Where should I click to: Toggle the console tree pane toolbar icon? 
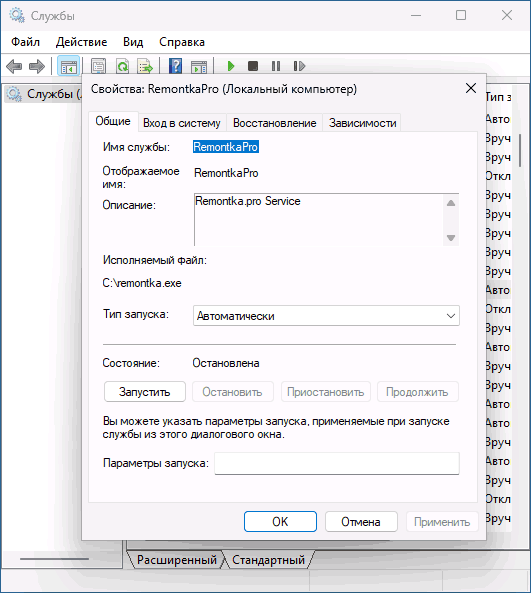[68, 67]
